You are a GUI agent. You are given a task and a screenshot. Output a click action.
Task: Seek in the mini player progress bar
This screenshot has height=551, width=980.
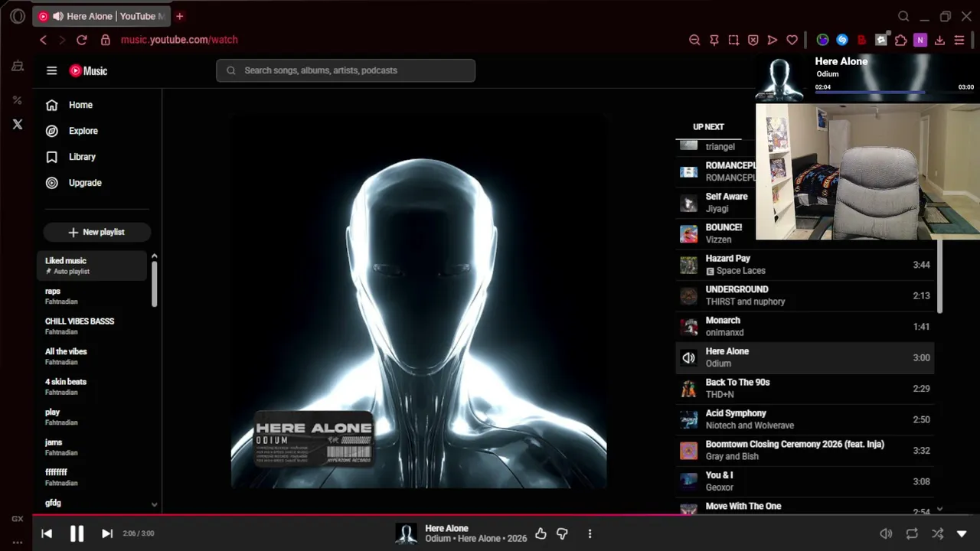894,93
